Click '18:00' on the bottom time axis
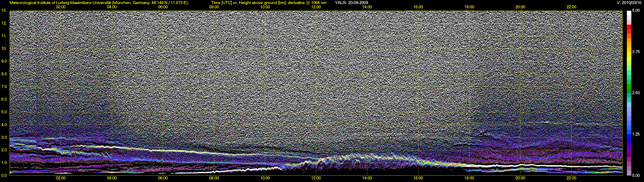The width and height of the screenshot is (644, 182). click(x=469, y=178)
